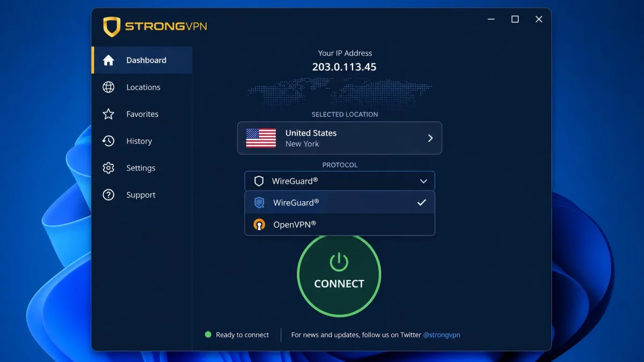Screen dimensions: 644x362
Task: Collapse the protocol dropdown chevron
Action: (423, 181)
